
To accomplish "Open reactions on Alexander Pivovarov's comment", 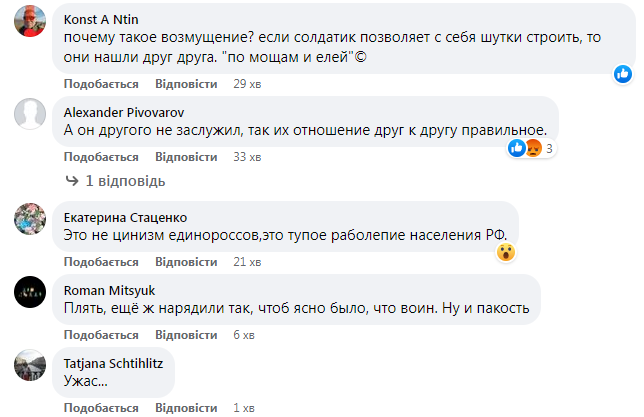I will pyautogui.click(x=530, y=149).
